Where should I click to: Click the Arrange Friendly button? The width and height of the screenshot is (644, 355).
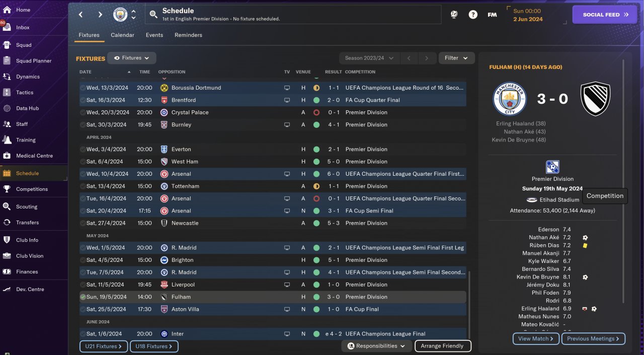click(x=442, y=346)
